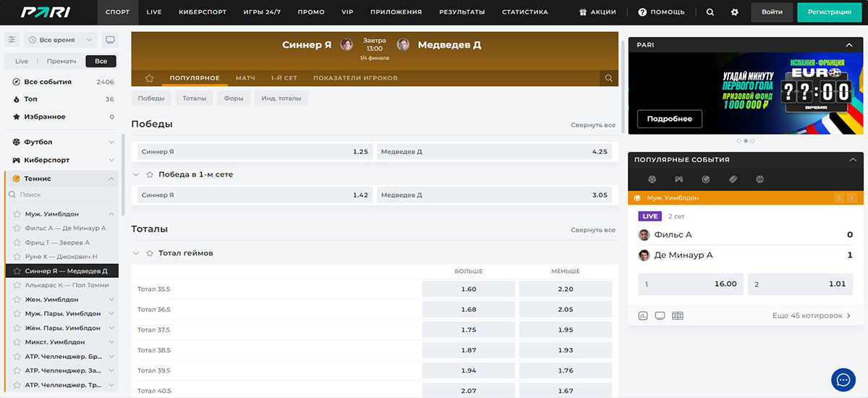The height and width of the screenshot is (398, 868).
Task: Click Подробнее on the promo banner
Action: click(669, 119)
